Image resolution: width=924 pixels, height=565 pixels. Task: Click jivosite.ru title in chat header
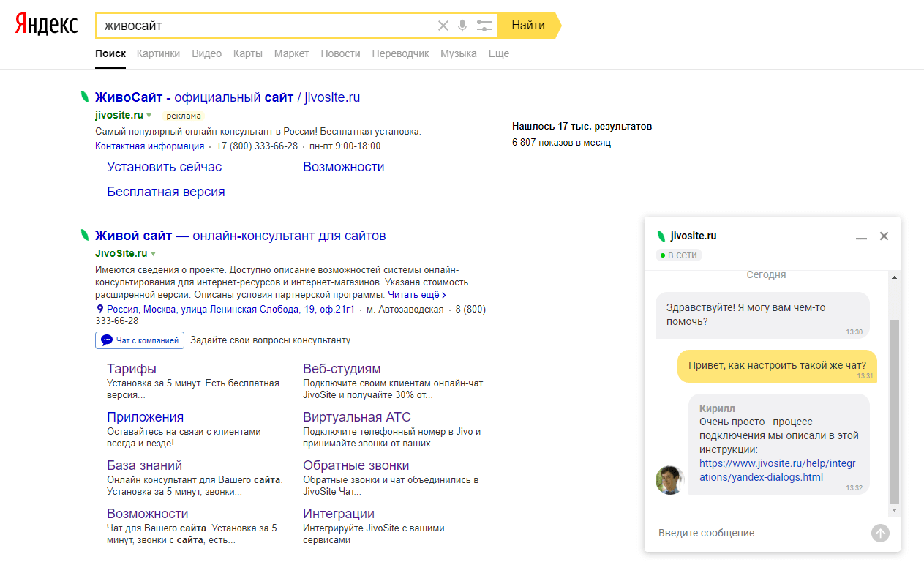694,236
